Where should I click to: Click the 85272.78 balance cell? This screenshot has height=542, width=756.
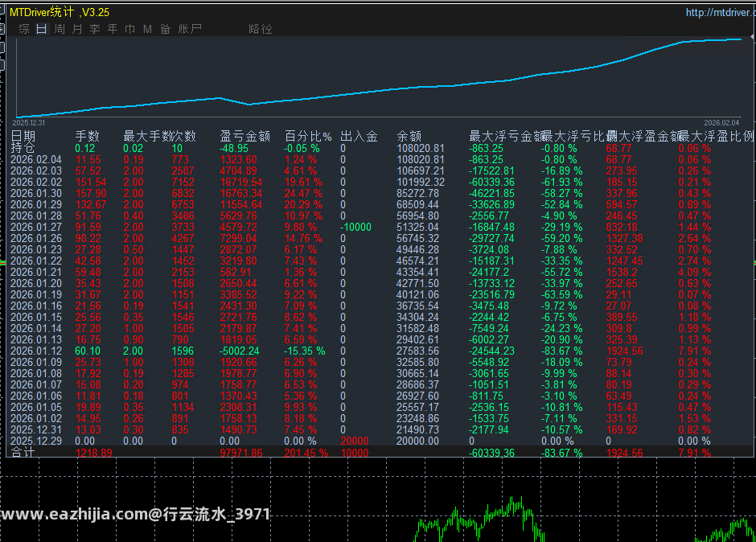(417, 193)
